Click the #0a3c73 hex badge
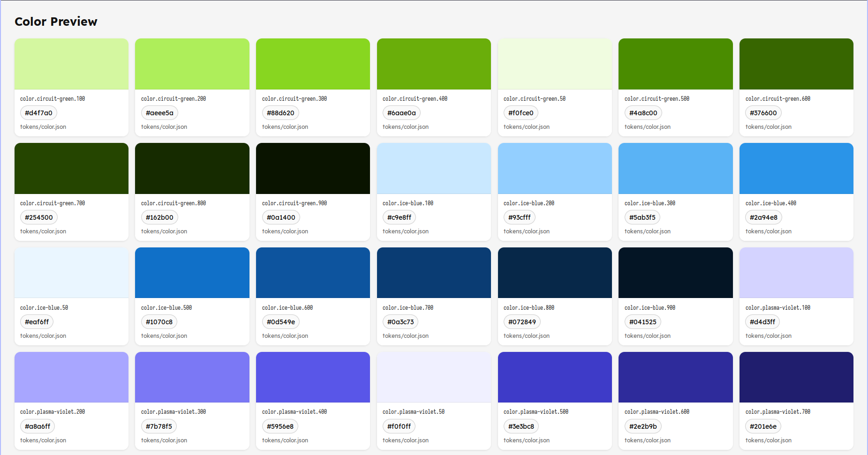 [400, 322]
